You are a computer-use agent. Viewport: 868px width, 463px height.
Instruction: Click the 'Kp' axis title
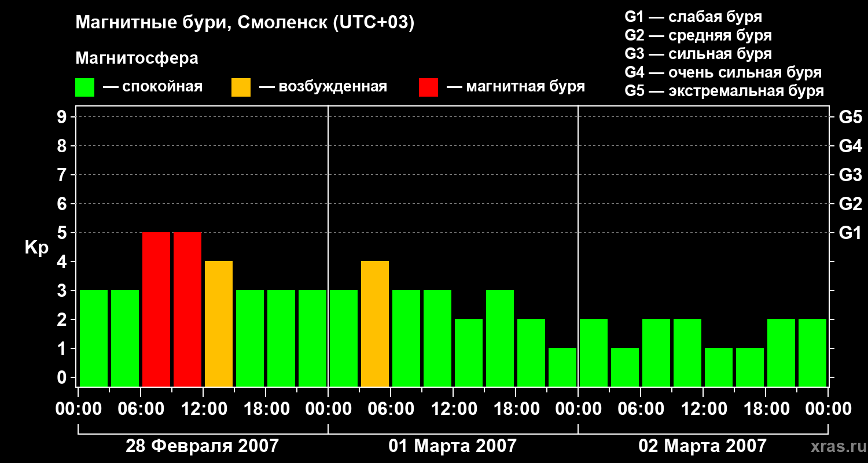click(x=36, y=248)
